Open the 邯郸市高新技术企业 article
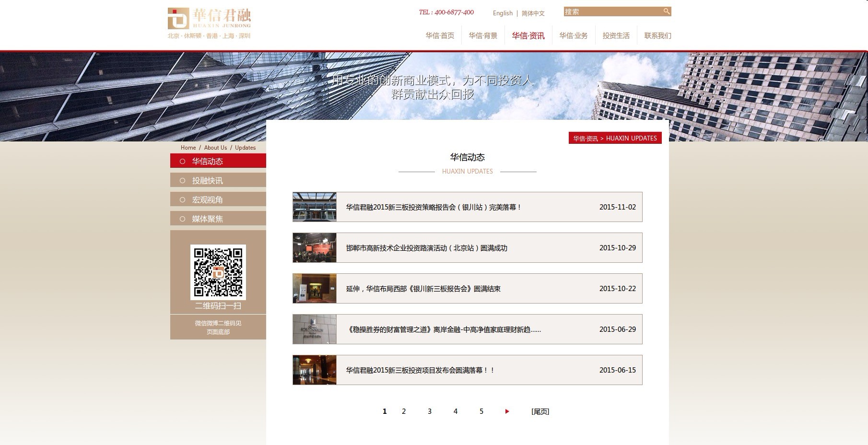This screenshot has height=445, width=868. 426,248
